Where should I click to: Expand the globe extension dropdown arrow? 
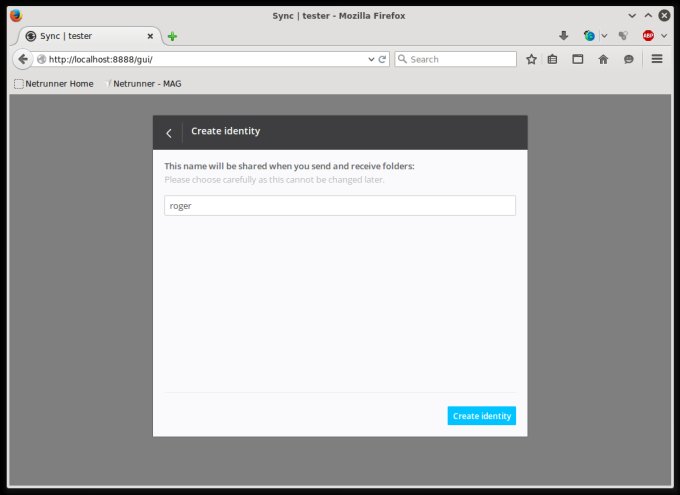click(604, 36)
